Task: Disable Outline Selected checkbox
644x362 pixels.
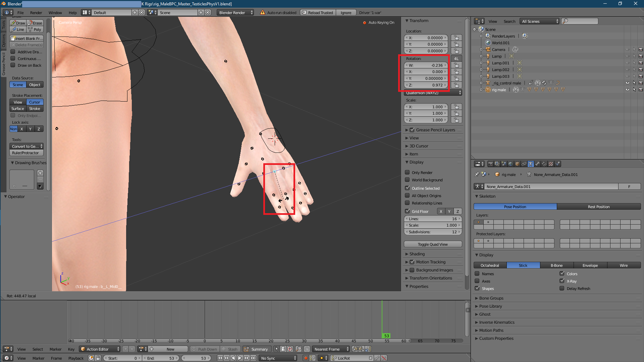Action: click(x=407, y=188)
